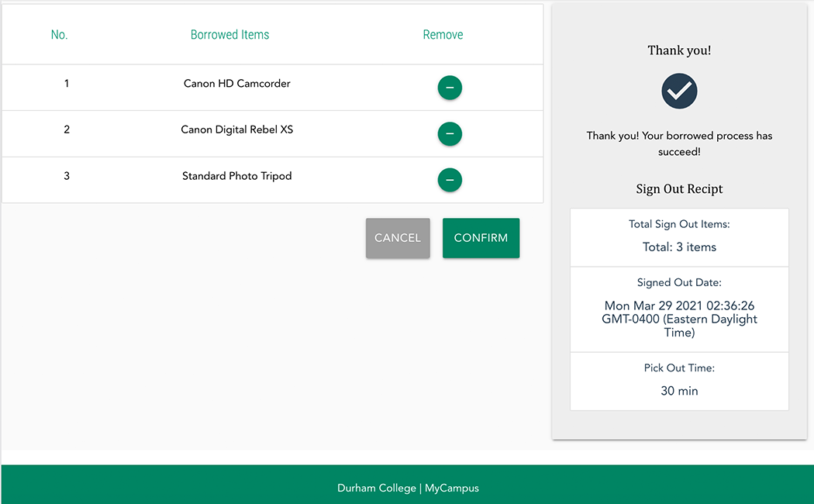Click the CANCEL button

(x=397, y=238)
